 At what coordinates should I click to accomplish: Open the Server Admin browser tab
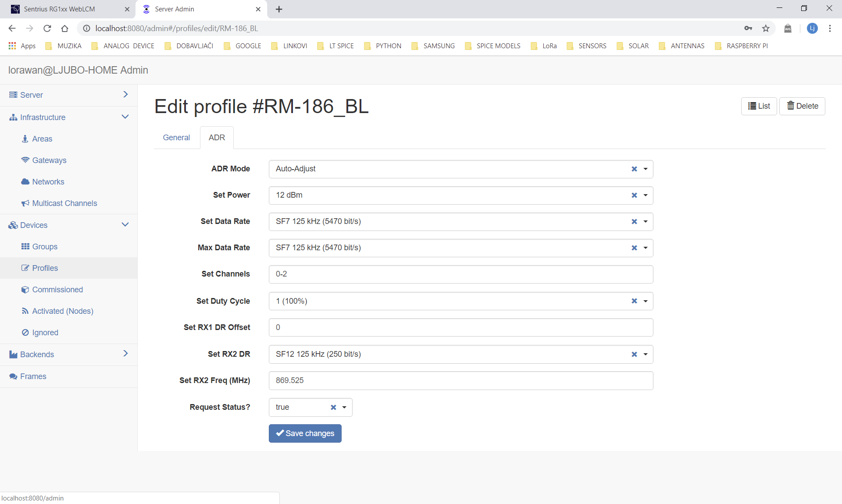pyautogui.click(x=193, y=9)
